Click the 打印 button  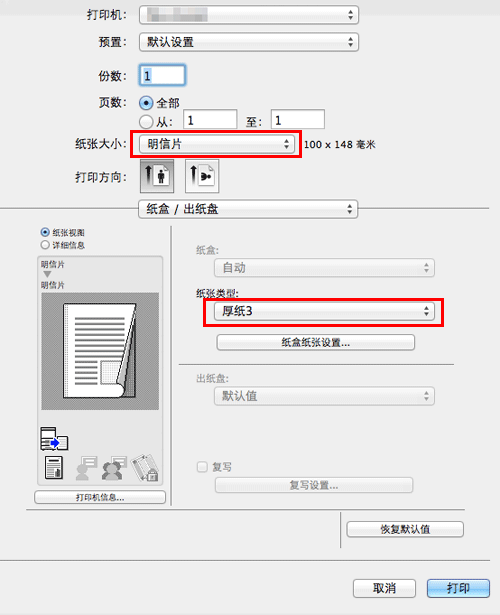tap(458, 588)
